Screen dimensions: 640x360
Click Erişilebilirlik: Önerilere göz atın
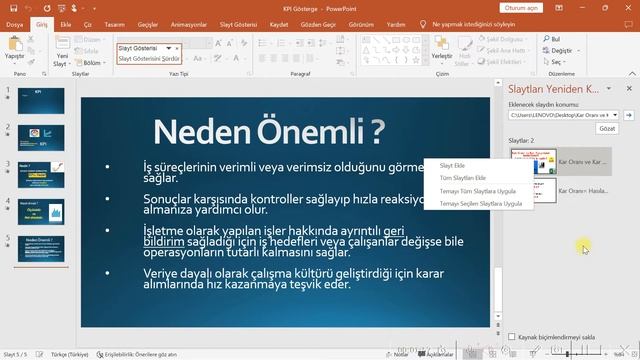137,354
